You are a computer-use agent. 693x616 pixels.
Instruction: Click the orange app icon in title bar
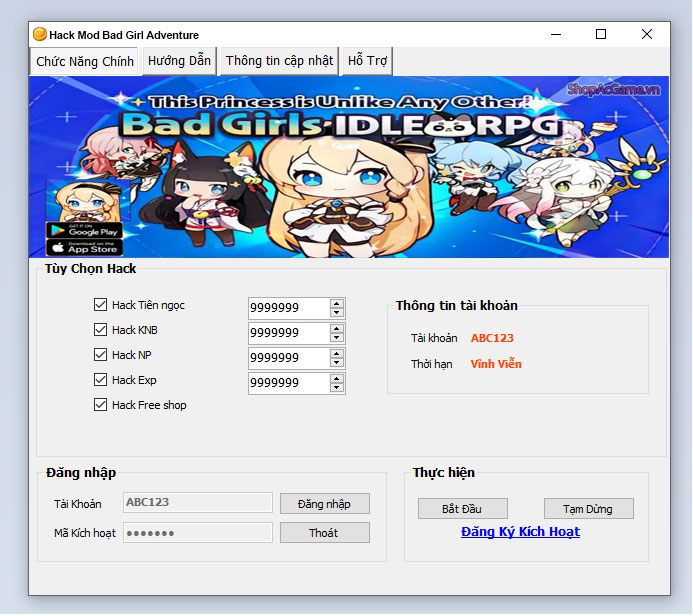tap(40, 34)
